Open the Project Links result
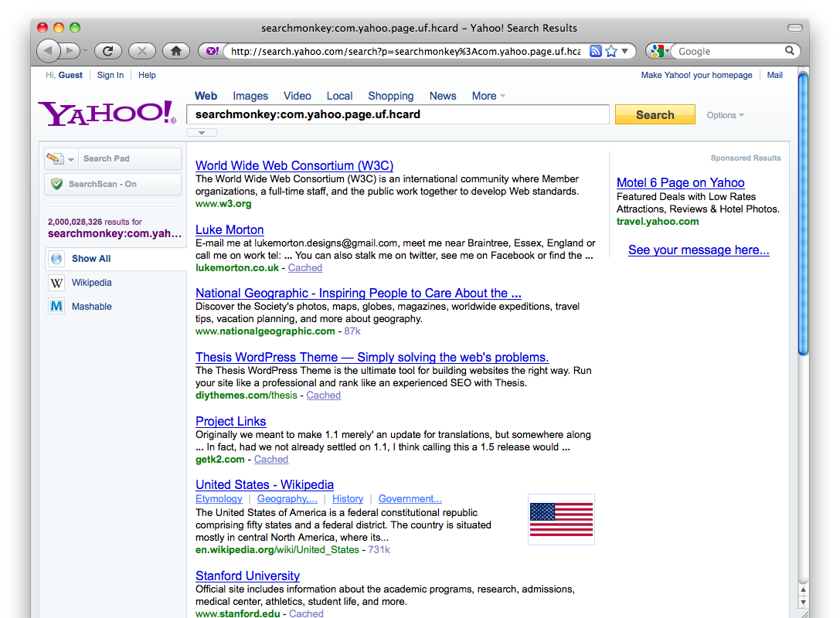 [230, 422]
